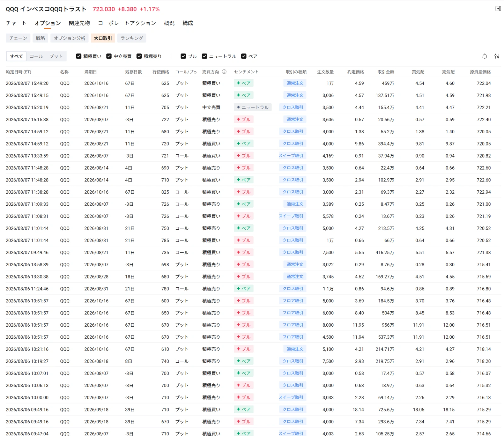Click expiry 2026/08/28 cell
The height and width of the screenshot is (436, 504).
(96, 277)
